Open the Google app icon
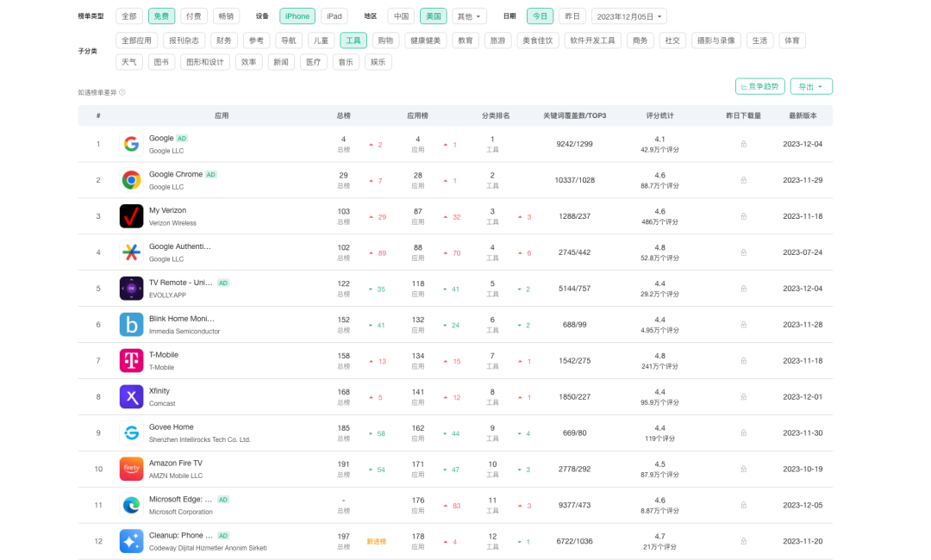931x560 pixels. [x=131, y=144]
